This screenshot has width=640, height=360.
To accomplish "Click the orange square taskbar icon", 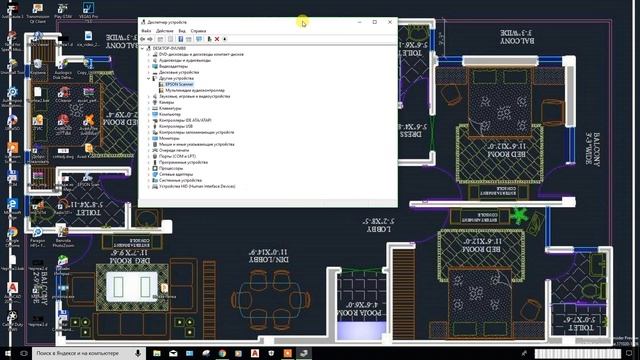I will coord(287,353).
